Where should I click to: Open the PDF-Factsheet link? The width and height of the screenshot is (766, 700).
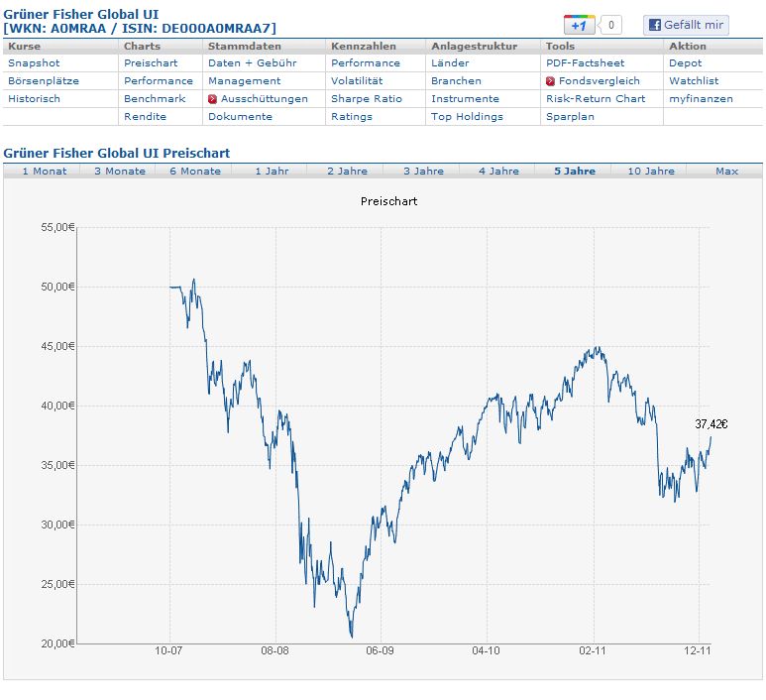pos(586,63)
